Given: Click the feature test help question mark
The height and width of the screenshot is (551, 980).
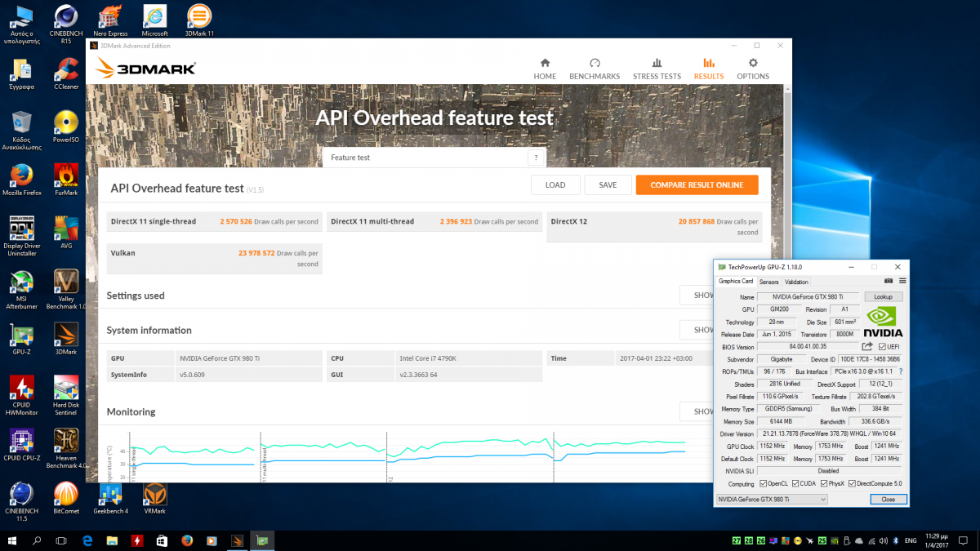Looking at the screenshot, I should [x=537, y=158].
